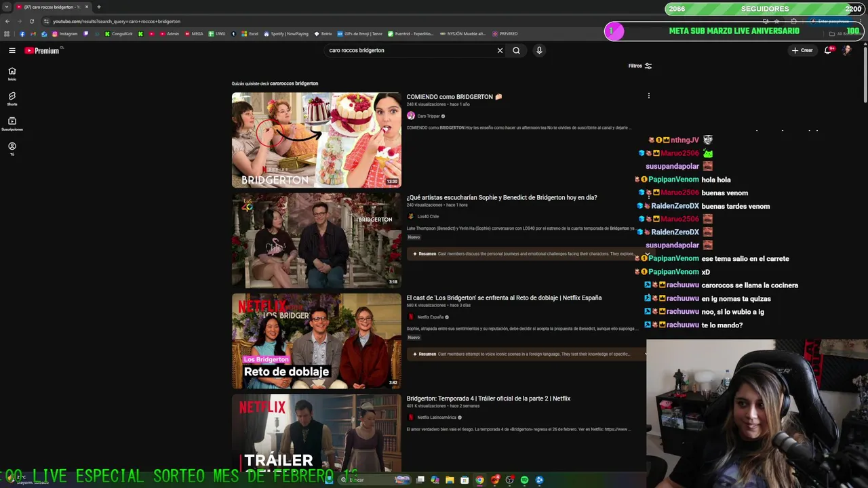Click the Los40 Chile channel icon
This screenshot has height=488, width=868.
pos(410,216)
